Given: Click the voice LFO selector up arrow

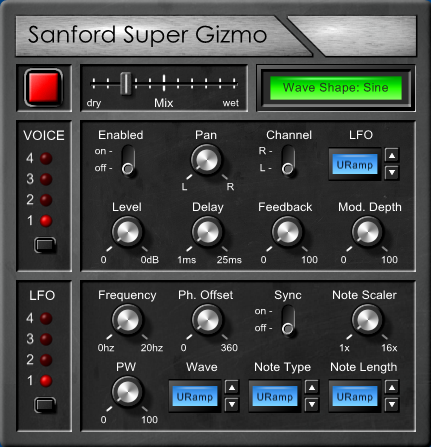Looking at the screenshot, I should coord(392,155).
